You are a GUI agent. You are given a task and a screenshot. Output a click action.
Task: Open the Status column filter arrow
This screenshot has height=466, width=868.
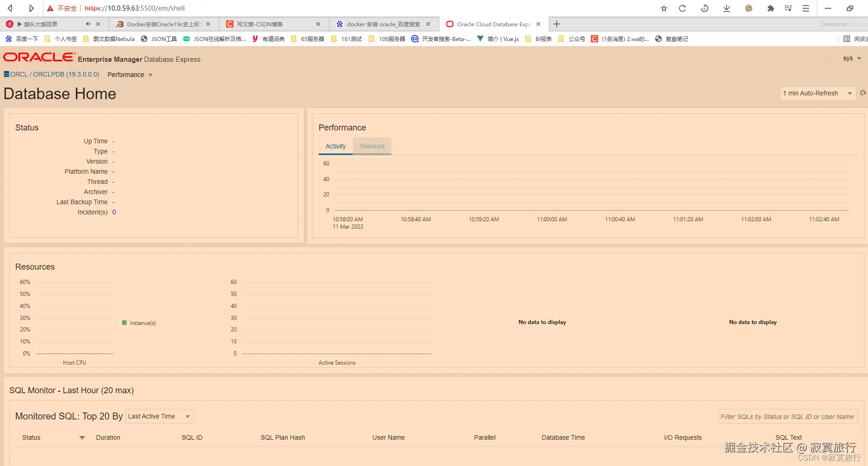[82, 437]
